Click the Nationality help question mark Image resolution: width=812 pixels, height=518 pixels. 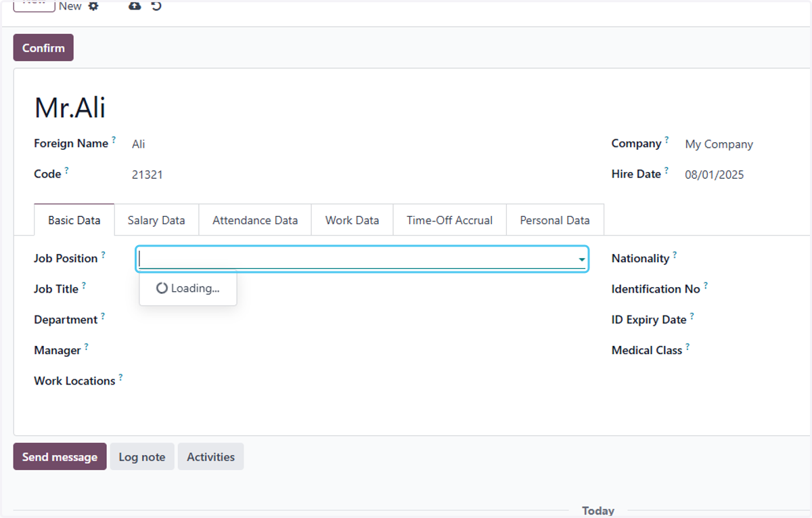click(x=675, y=255)
